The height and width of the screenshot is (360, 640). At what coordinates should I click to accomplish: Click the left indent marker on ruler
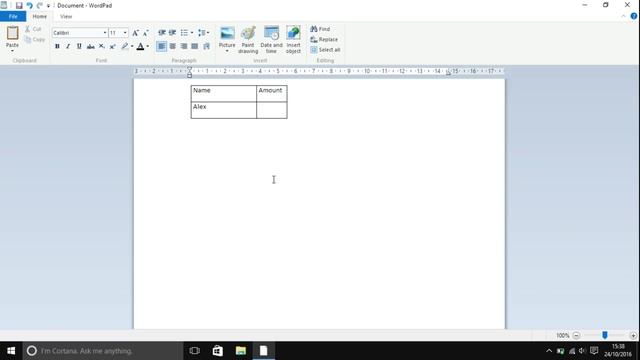tap(189, 73)
